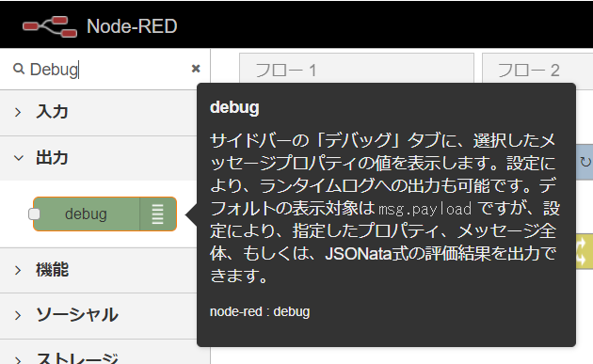Focus the palette search field containing Debug

click(x=105, y=70)
